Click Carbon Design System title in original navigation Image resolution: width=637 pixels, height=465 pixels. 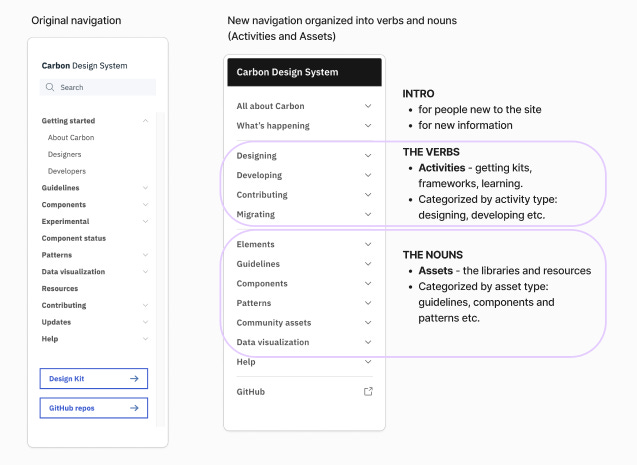84,65
